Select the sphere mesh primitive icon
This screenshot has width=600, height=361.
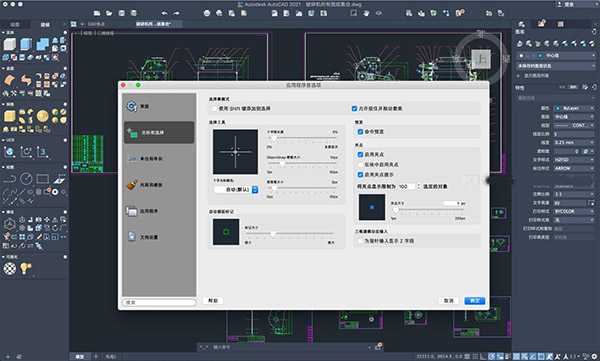[42, 116]
